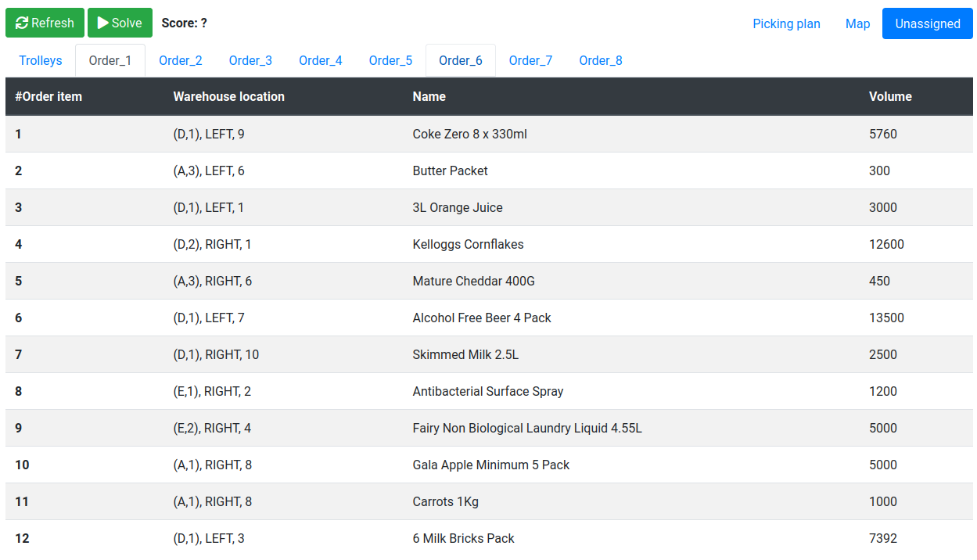
Task: Click the Warehouse location column header
Action: [x=228, y=97]
